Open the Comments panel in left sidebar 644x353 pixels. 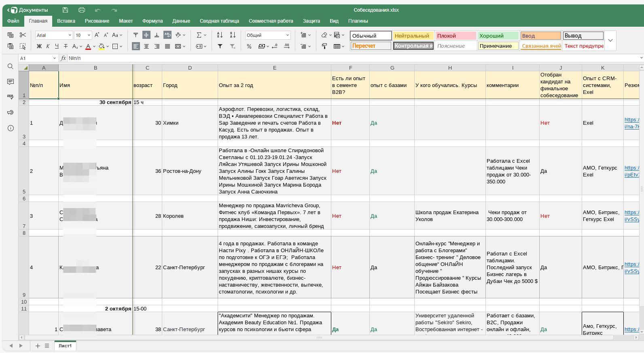(x=11, y=82)
